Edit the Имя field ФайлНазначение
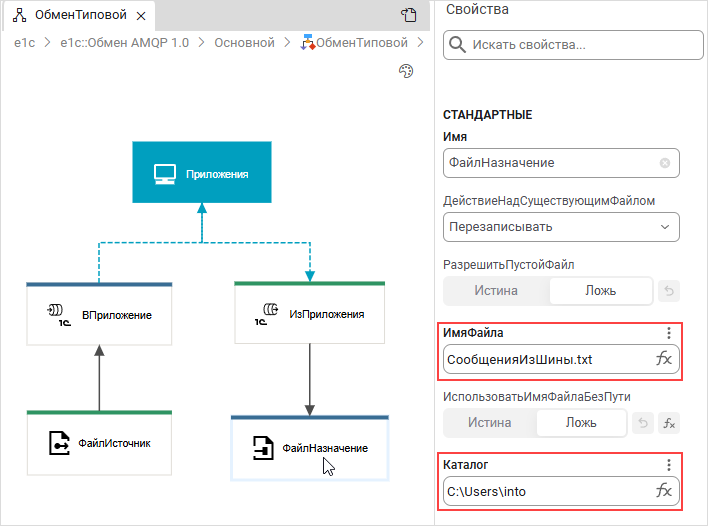The width and height of the screenshot is (708, 526). tap(561, 163)
